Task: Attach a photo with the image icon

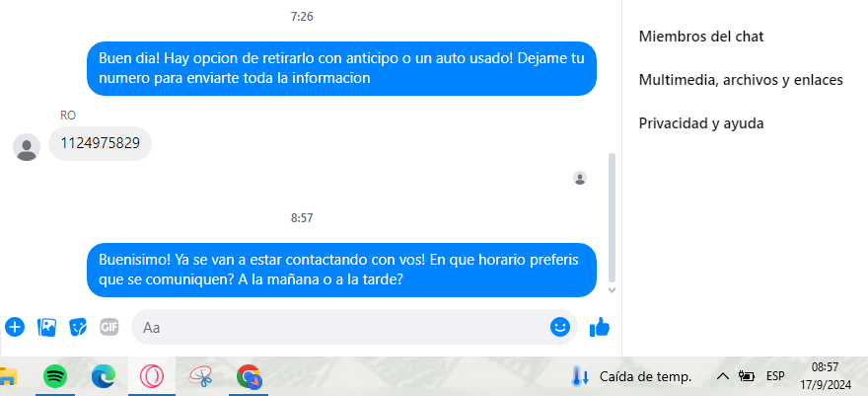Action: pos(46,327)
